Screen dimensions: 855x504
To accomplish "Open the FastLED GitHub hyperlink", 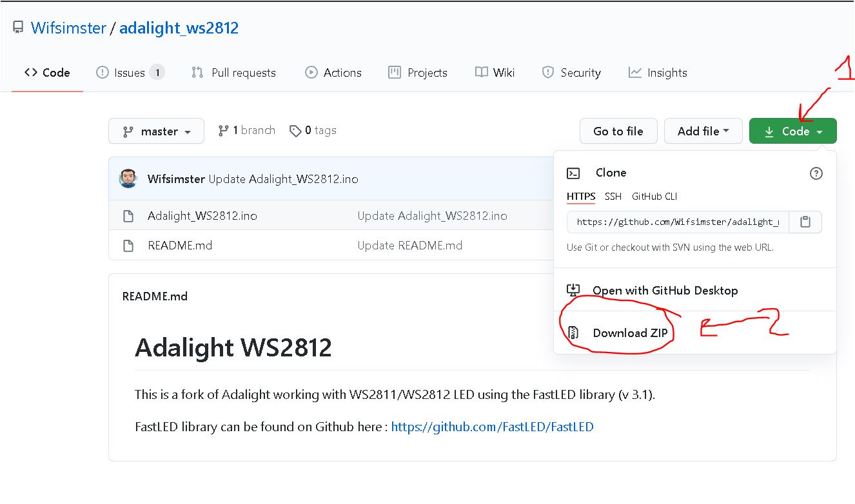I will pyautogui.click(x=492, y=427).
